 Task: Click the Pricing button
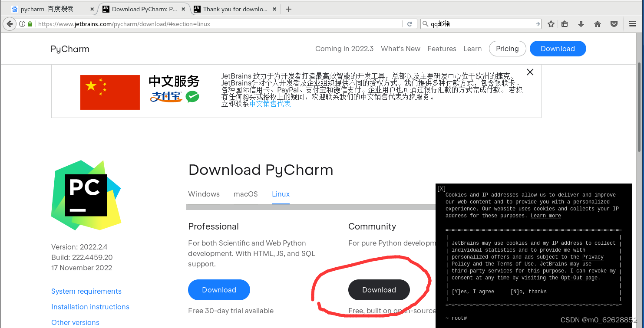click(x=507, y=49)
